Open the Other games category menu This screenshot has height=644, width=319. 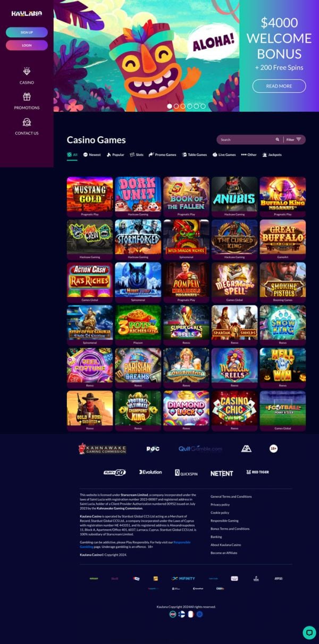[x=249, y=155]
